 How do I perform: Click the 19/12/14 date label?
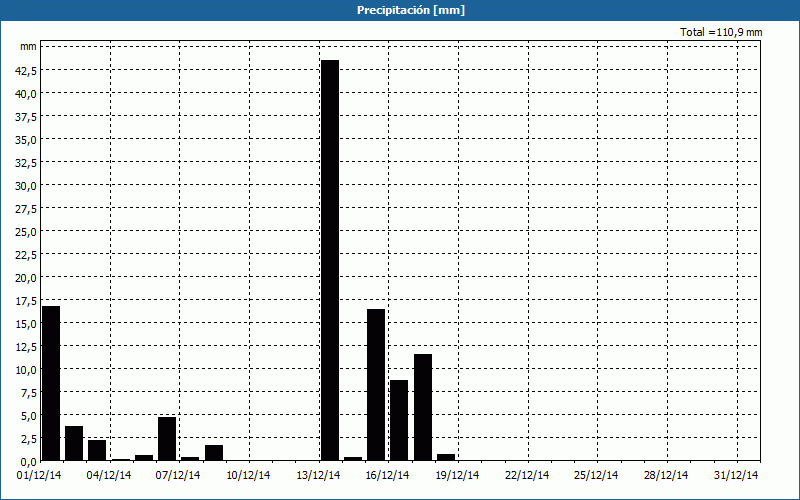(x=457, y=475)
